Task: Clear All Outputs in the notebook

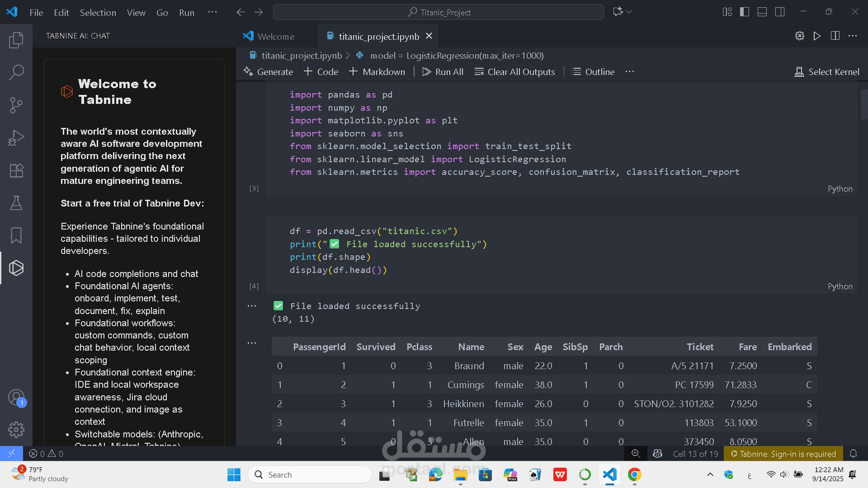Action: coord(514,71)
